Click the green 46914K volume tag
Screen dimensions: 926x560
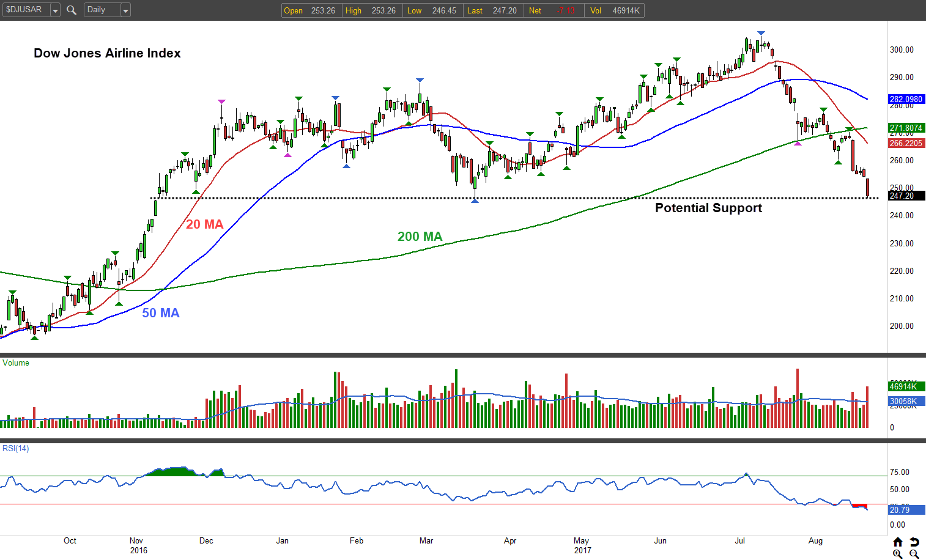click(906, 386)
